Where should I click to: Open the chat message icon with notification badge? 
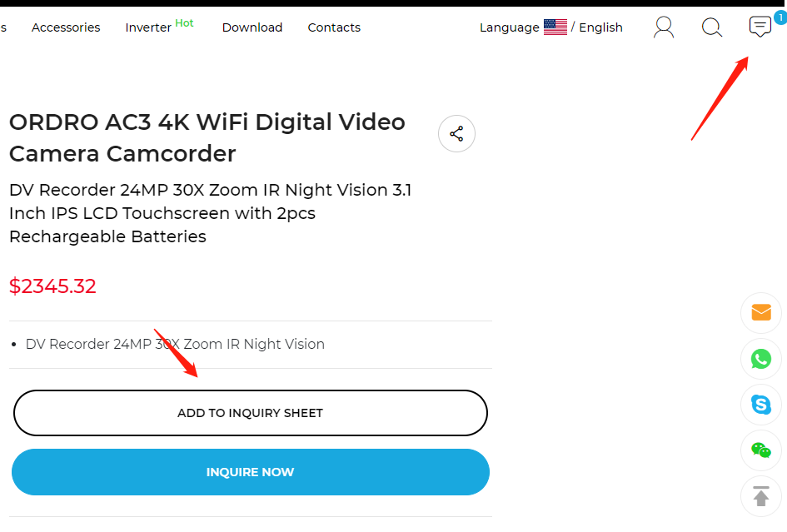point(759,27)
